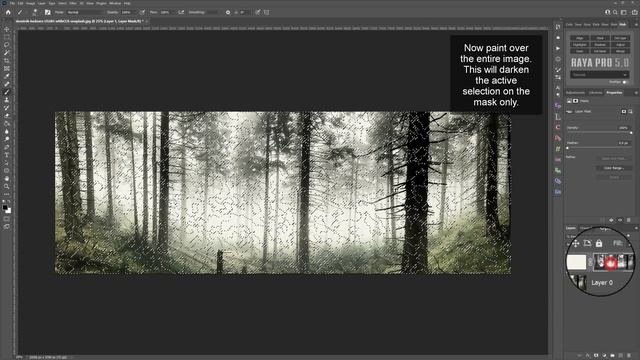Screen dimensions: 640x360
Task: Click the Invert button in Properties
Action: [614, 177]
